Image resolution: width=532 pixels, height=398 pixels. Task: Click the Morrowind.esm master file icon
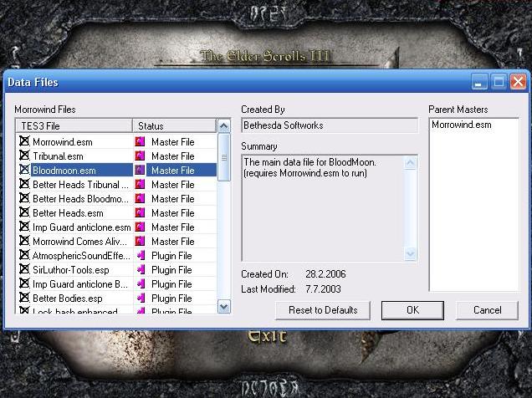(140, 141)
